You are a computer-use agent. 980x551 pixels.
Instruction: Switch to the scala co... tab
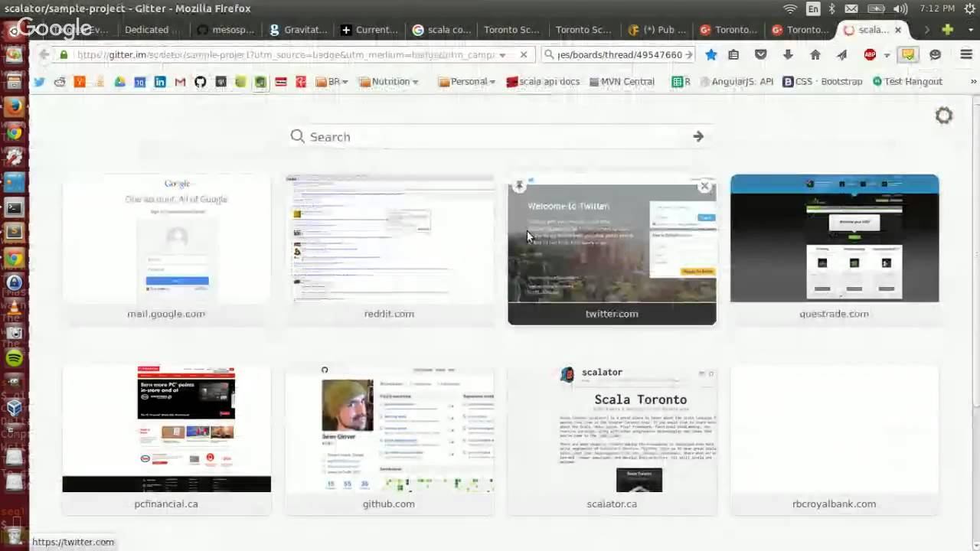pyautogui.click(x=442, y=30)
